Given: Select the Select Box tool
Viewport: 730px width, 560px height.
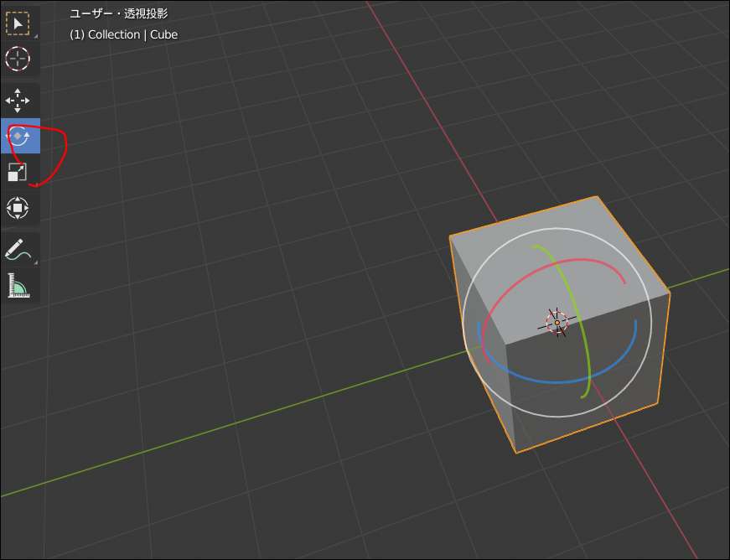Looking at the screenshot, I should click(x=18, y=23).
